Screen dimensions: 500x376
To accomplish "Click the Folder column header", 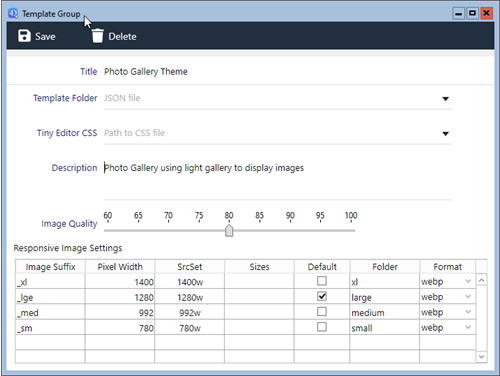I will pyautogui.click(x=385, y=267).
